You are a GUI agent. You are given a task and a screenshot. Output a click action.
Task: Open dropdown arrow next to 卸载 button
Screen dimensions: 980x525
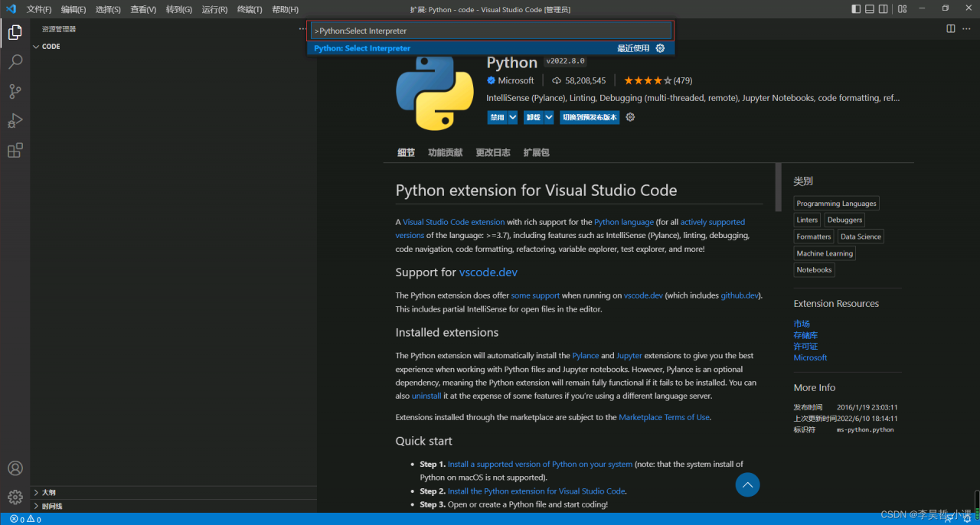pos(549,117)
